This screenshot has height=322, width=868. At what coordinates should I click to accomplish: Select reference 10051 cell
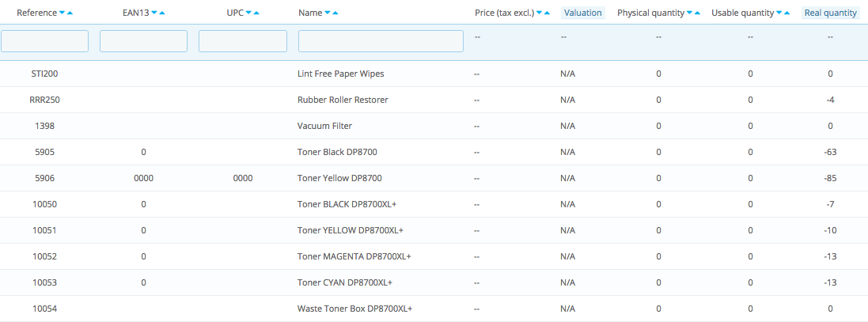(44, 230)
